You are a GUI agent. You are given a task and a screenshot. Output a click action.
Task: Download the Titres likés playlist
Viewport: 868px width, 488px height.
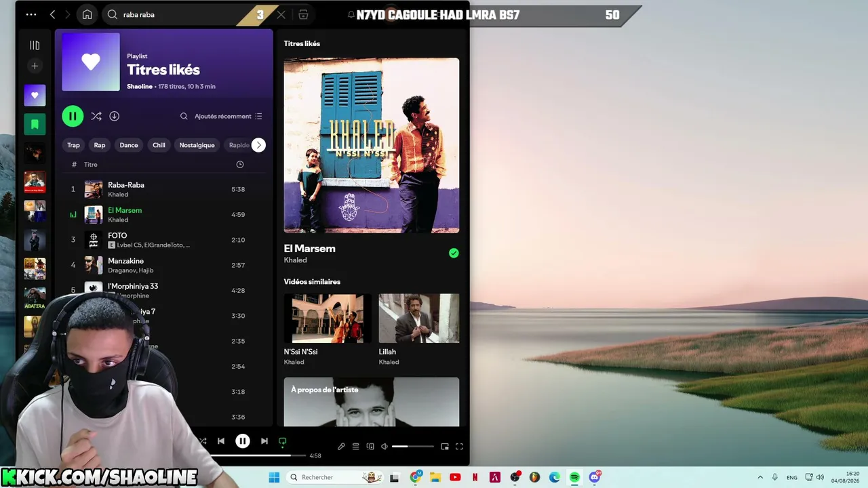point(115,116)
